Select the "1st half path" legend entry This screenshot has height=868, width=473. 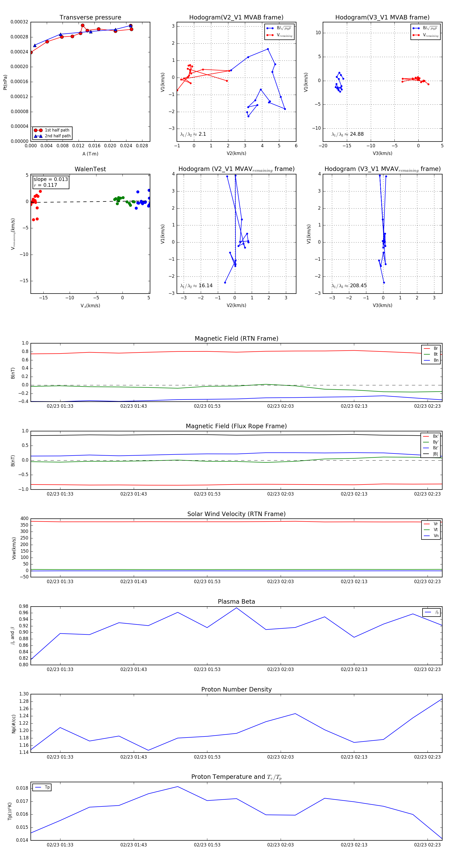52,130
